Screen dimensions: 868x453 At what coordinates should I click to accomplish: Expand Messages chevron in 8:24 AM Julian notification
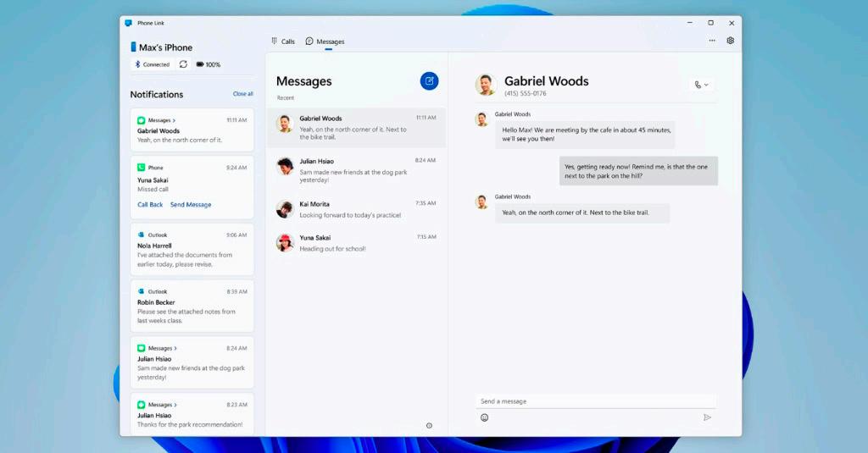[x=175, y=349]
